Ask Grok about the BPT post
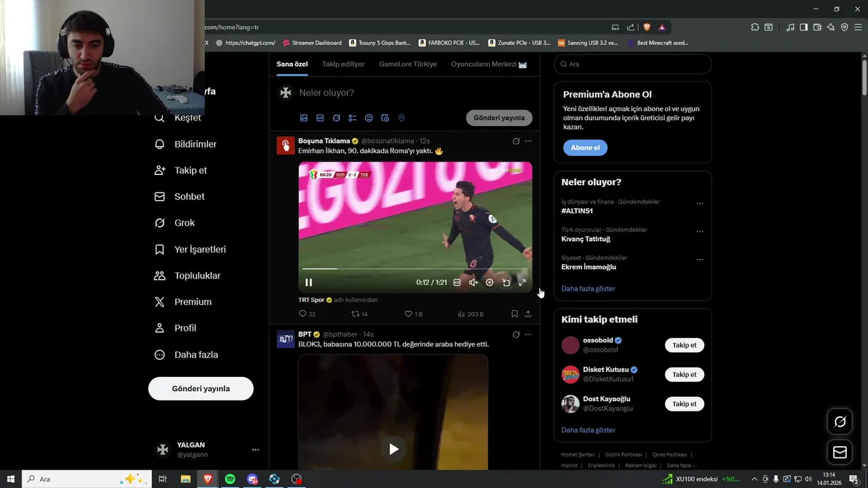The height and width of the screenshot is (488, 868). 516,335
